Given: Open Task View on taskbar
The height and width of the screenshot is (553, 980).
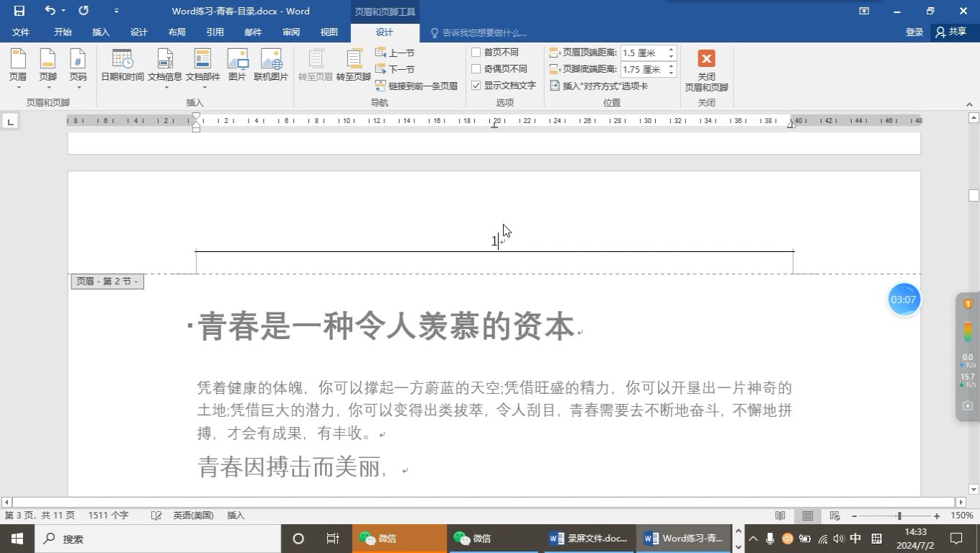Looking at the screenshot, I should pos(332,539).
